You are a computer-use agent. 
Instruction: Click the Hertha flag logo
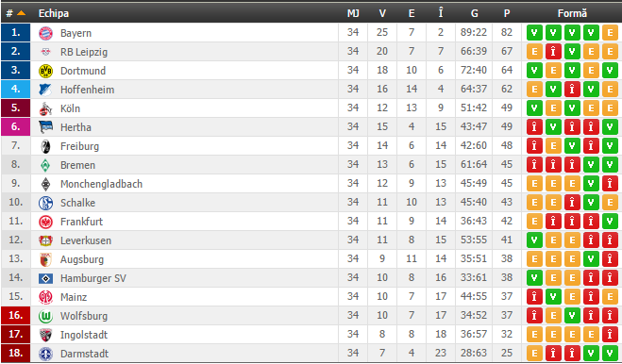[x=45, y=127]
